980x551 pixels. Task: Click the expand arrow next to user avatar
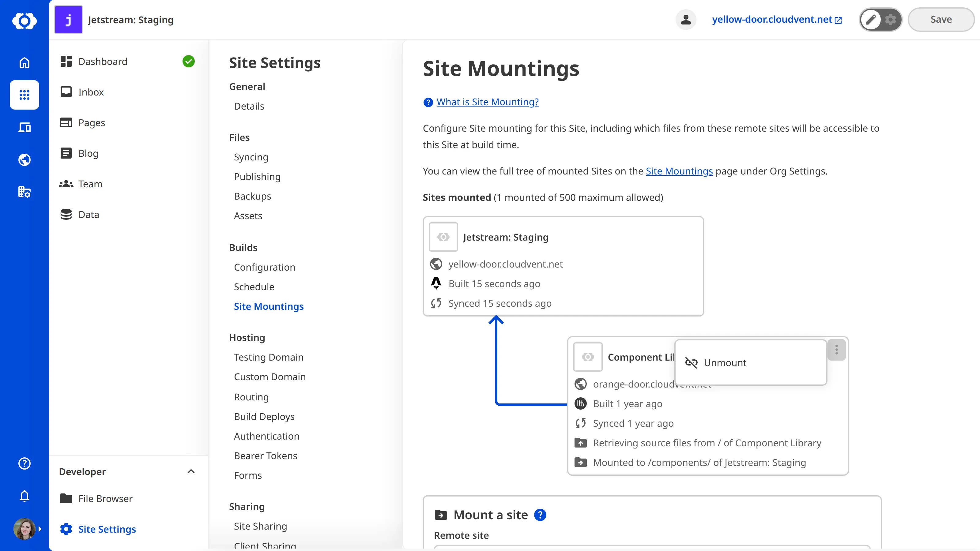40,529
